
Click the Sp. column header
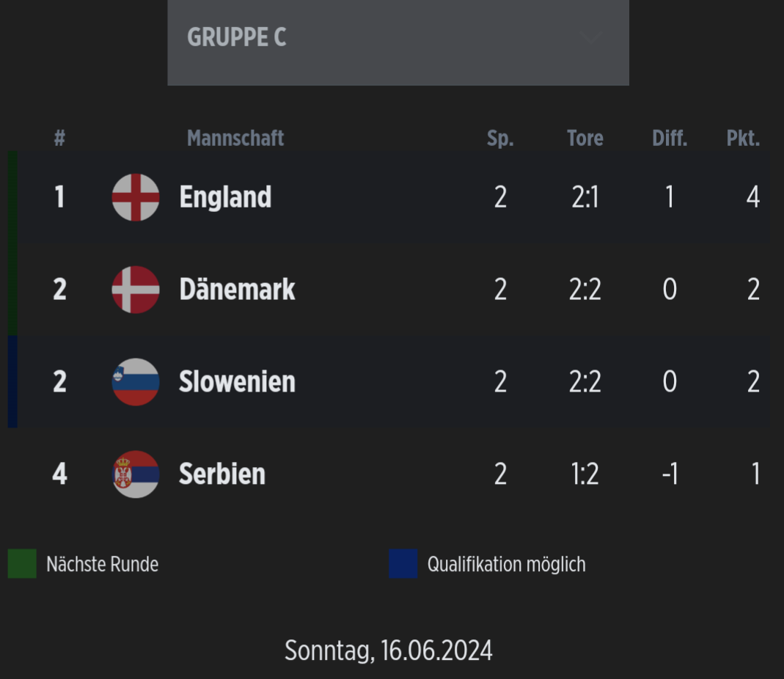[x=500, y=138]
